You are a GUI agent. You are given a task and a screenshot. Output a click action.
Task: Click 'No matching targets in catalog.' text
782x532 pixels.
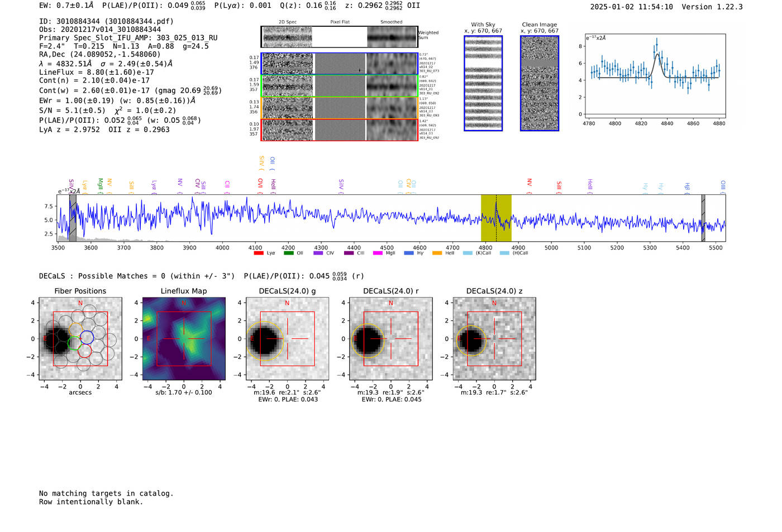tap(106, 493)
